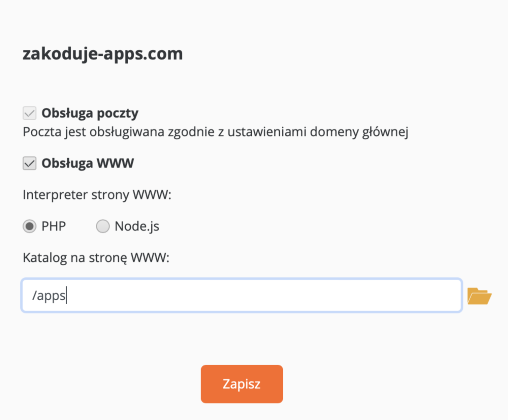Click the words "domeny głównej" in the description

(359, 132)
